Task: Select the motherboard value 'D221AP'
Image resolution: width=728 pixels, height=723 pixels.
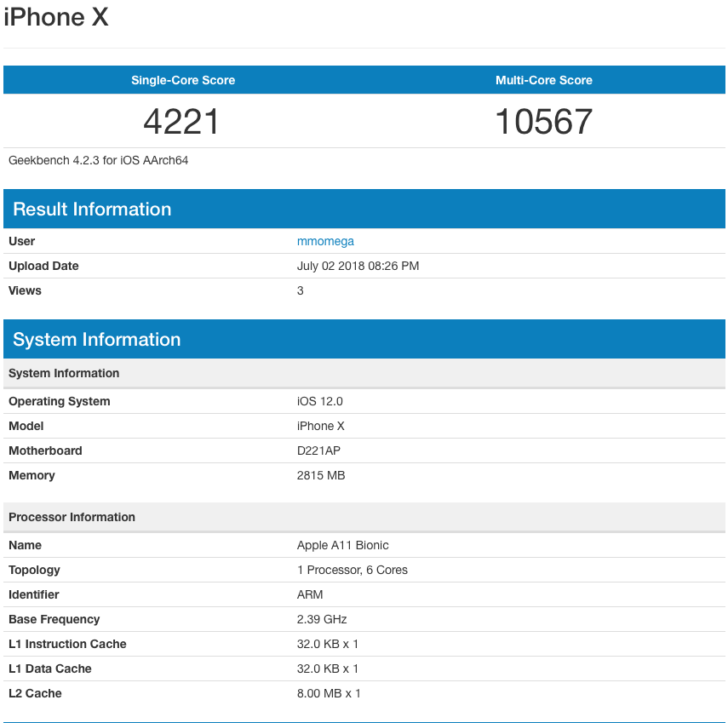Action: pos(318,450)
